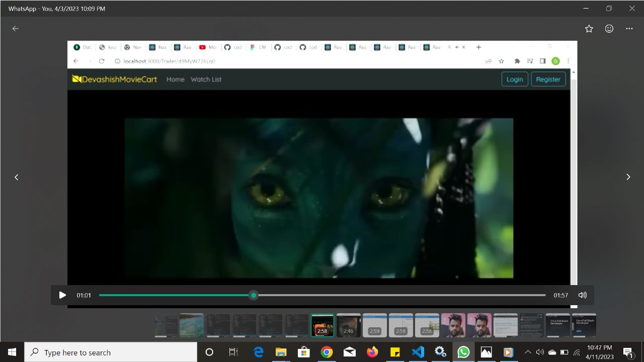Show the next media item

click(628, 177)
